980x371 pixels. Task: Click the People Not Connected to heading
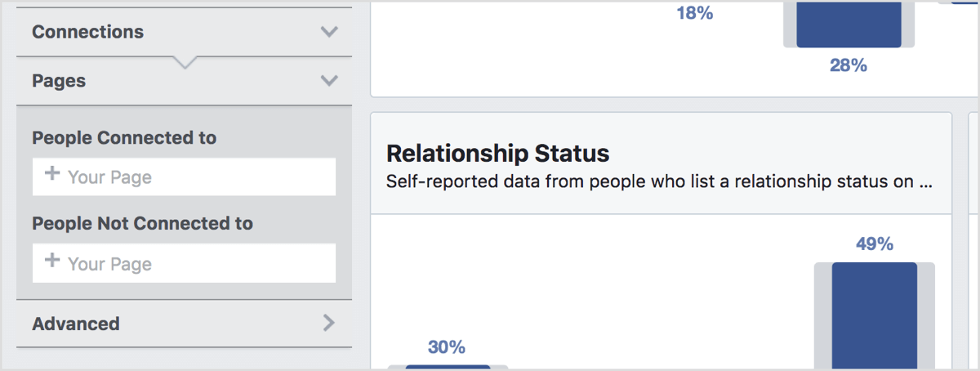[x=142, y=223]
